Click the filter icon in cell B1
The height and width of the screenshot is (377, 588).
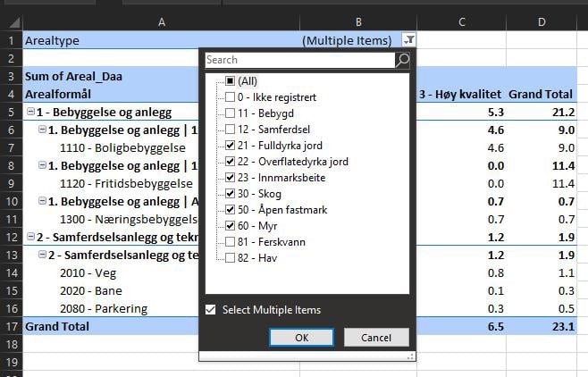tap(408, 40)
